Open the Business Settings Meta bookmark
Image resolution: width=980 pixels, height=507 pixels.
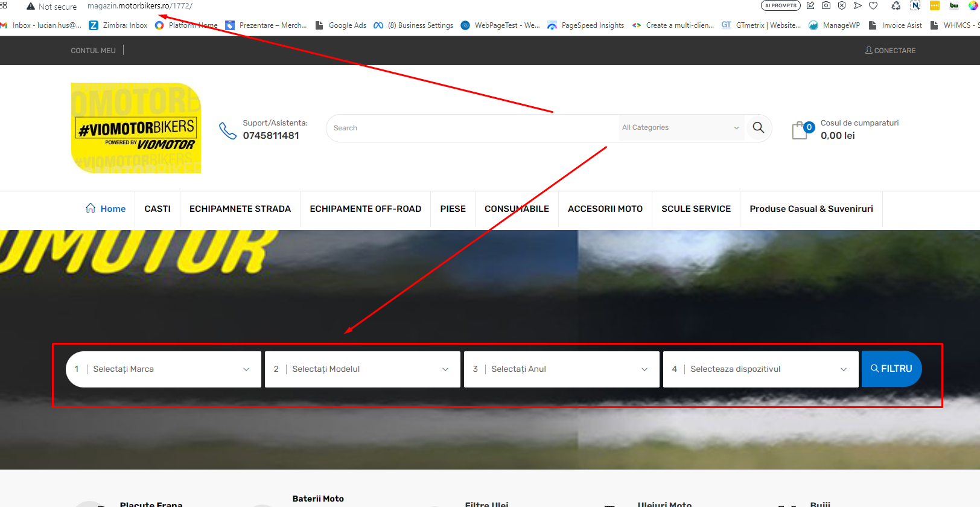[413, 25]
